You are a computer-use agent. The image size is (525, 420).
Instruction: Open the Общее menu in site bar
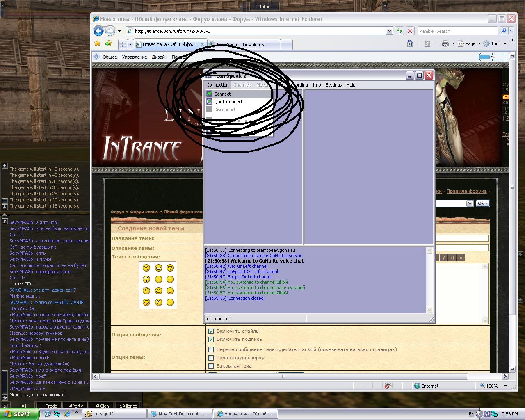[x=110, y=57]
